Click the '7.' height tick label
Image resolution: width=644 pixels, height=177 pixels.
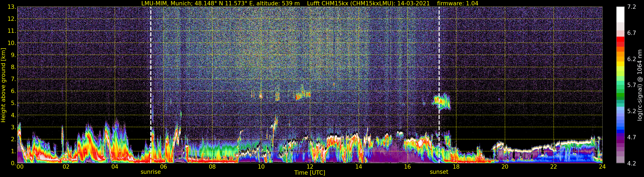(13, 79)
